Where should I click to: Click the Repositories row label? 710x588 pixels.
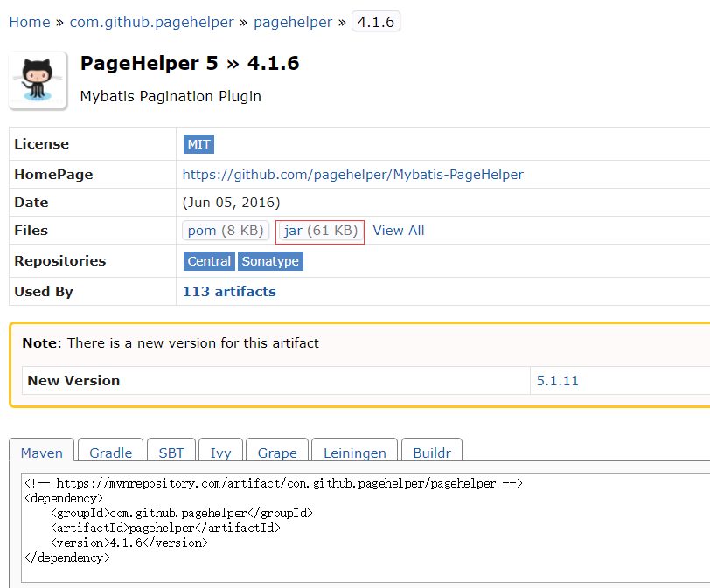pyautogui.click(x=59, y=261)
